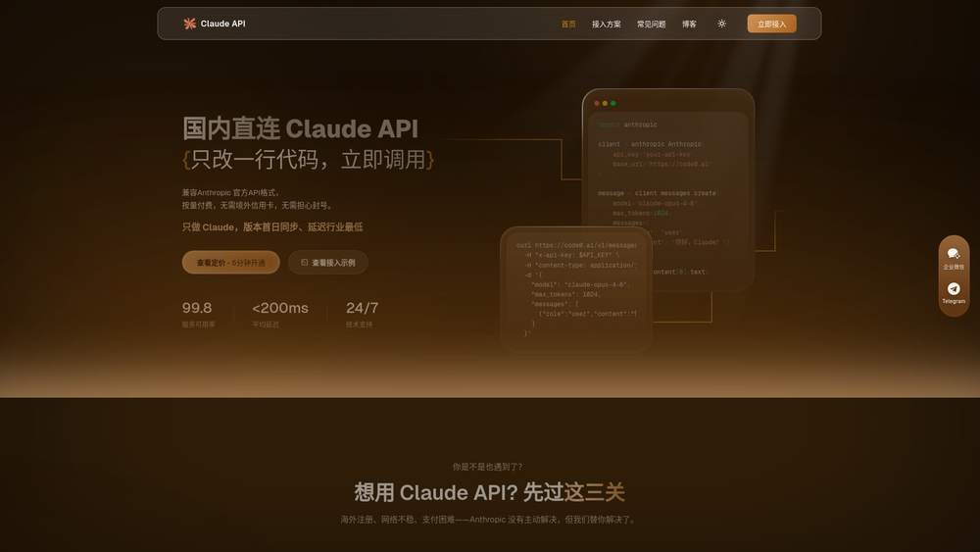Click the 立即接入 button
Screen dimensions: 980x552
(772, 24)
